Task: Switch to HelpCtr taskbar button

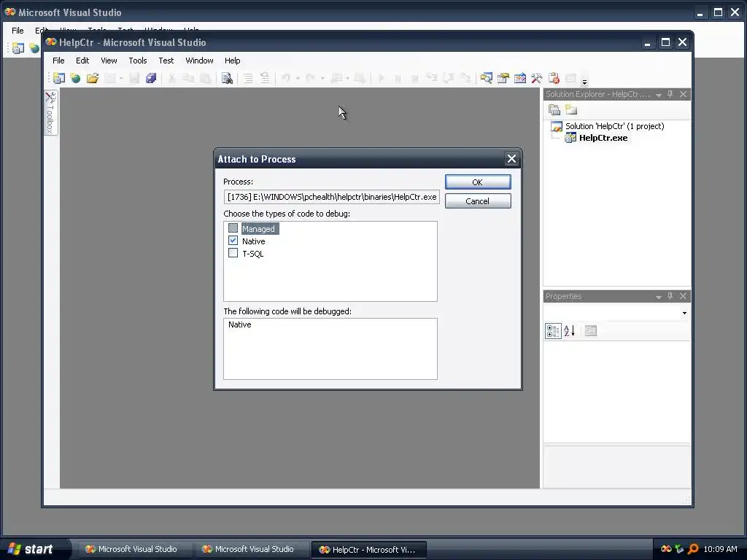Action: coord(368,549)
